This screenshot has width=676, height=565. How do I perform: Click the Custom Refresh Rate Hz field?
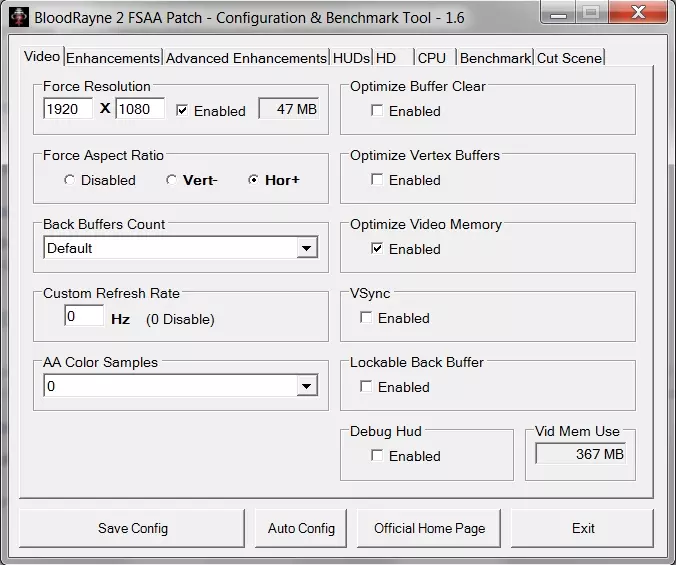[x=84, y=316]
